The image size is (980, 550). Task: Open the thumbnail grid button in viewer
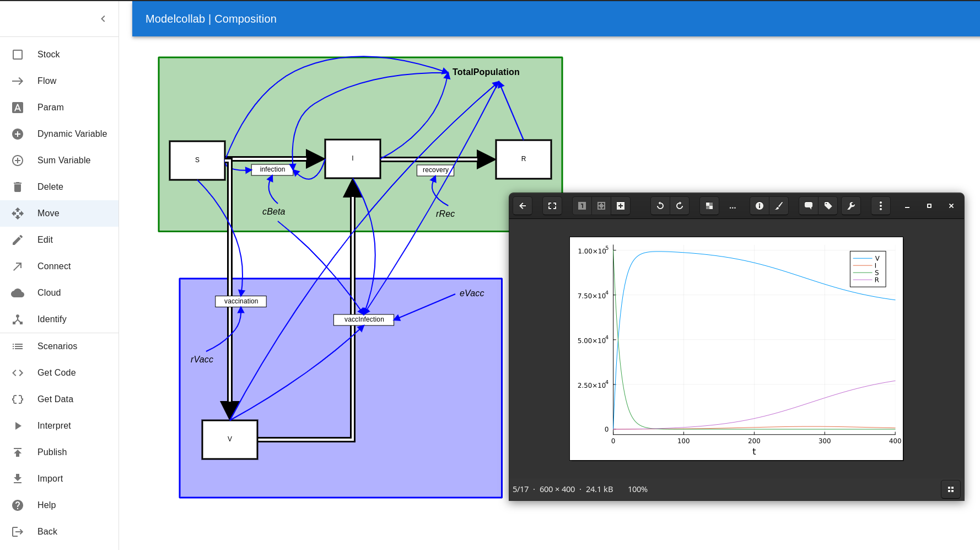(x=951, y=489)
